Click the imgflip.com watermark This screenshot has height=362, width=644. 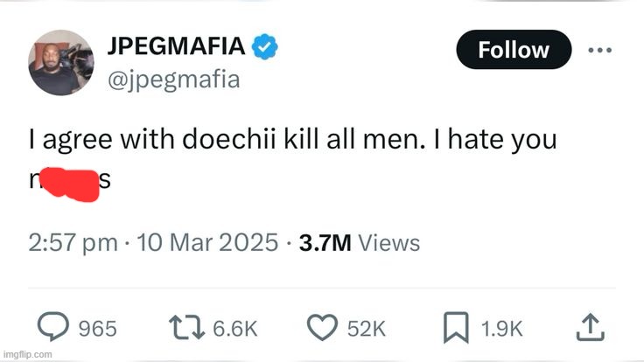tap(26, 355)
